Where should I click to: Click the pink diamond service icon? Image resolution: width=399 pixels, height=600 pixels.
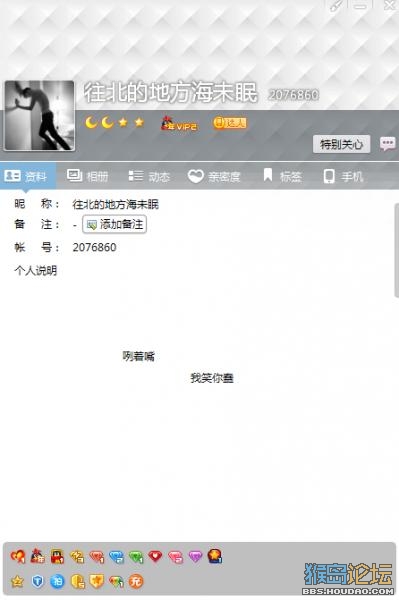(x=176, y=557)
